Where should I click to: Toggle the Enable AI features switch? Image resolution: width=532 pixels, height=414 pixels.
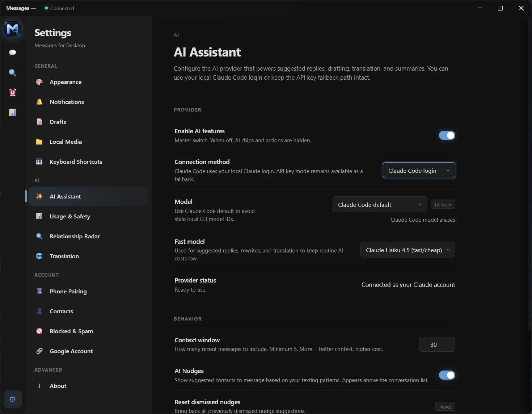pos(447,135)
